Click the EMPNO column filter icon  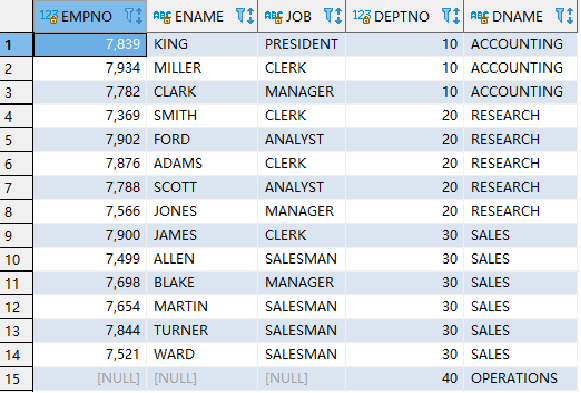click(129, 16)
